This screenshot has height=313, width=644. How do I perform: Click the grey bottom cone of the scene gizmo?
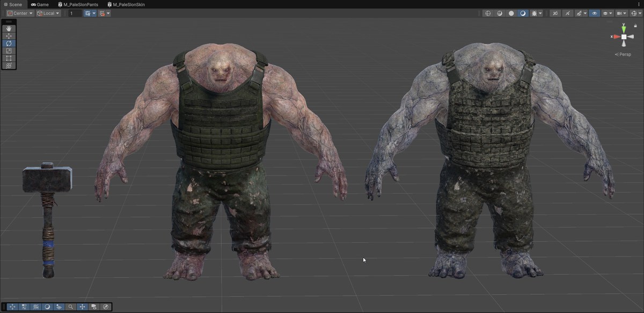click(x=624, y=45)
